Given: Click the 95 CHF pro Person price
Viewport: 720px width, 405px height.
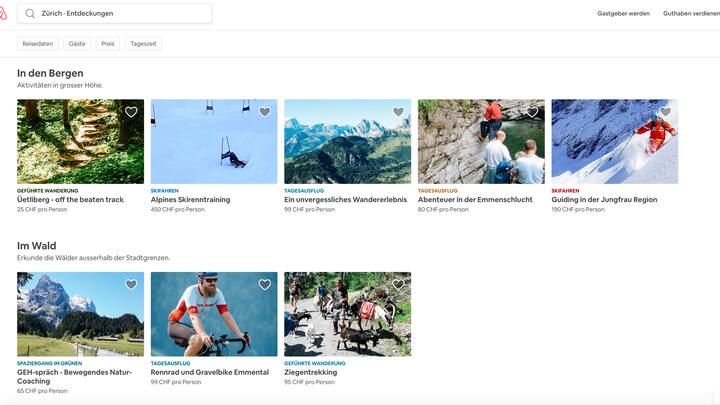Looking at the screenshot, I should tap(309, 382).
